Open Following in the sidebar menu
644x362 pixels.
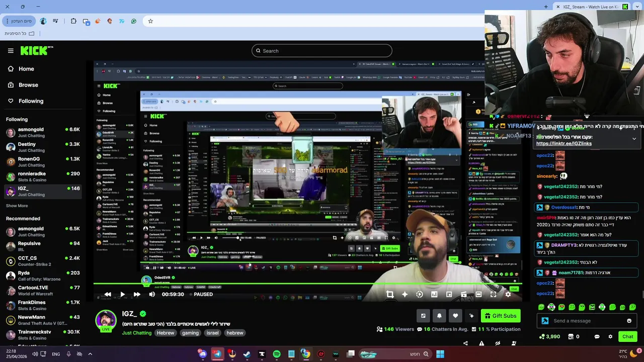tap(25, 101)
